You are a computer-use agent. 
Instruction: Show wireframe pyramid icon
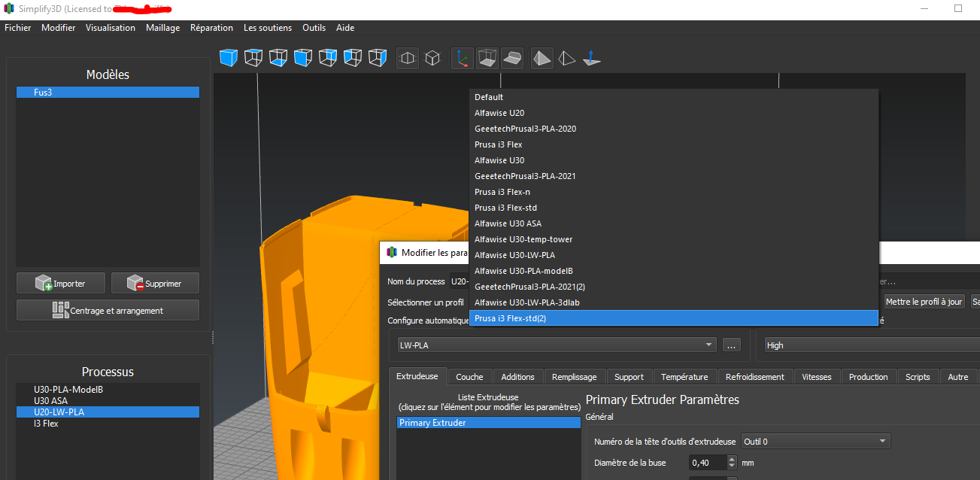(567, 57)
